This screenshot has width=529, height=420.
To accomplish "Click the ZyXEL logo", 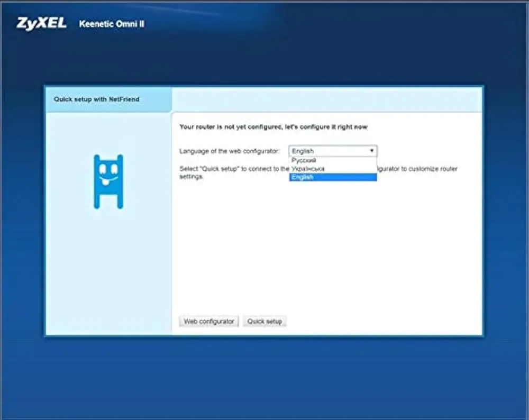I will [41, 24].
